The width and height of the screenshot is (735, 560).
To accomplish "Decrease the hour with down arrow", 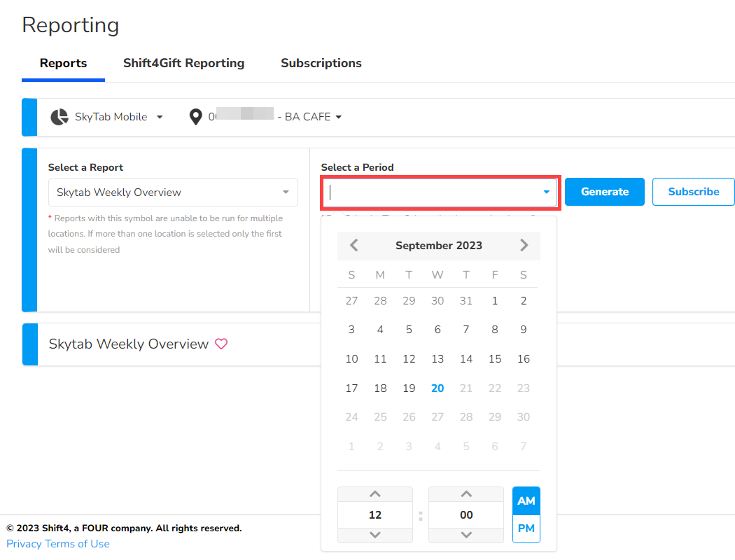I will [x=375, y=535].
